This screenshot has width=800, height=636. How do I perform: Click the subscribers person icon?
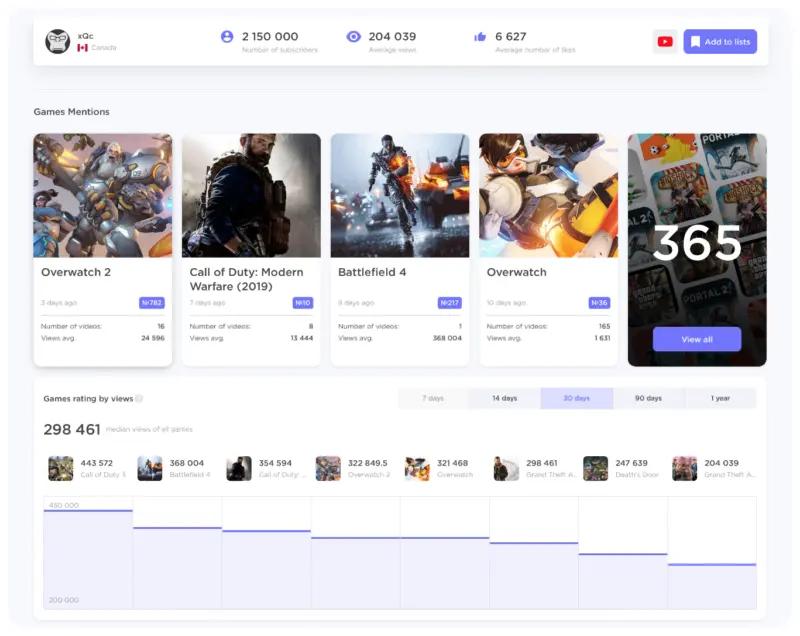point(227,36)
